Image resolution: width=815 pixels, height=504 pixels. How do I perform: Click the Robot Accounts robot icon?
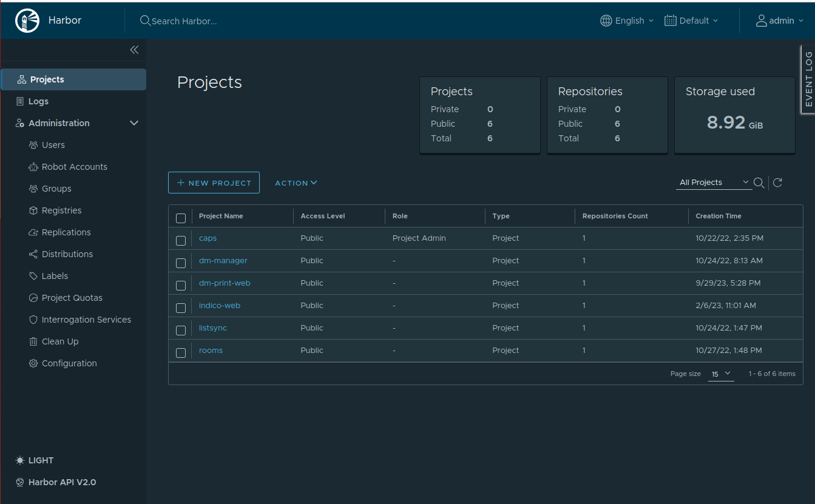pos(33,167)
